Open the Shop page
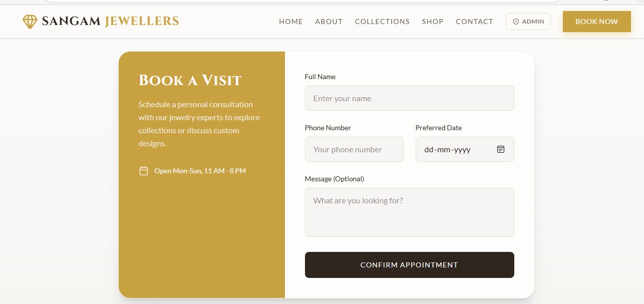The image size is (644, 304). (433, 22)
